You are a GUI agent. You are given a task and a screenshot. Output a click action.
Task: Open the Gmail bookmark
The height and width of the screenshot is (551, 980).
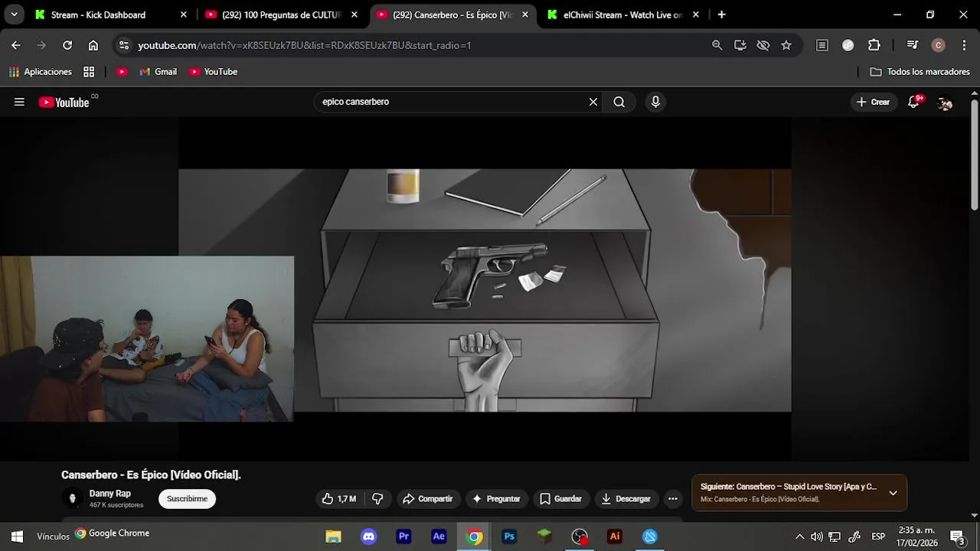click(x=158, y=72)
